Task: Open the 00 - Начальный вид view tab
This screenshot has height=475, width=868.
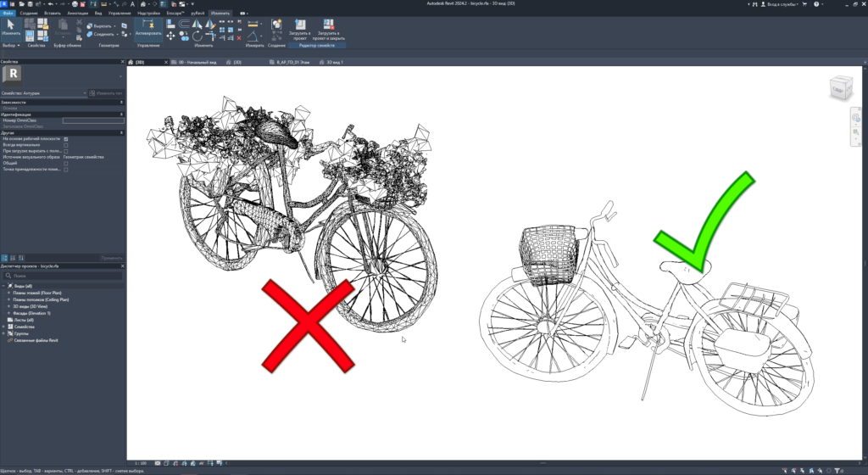Action: coord(198,62)
